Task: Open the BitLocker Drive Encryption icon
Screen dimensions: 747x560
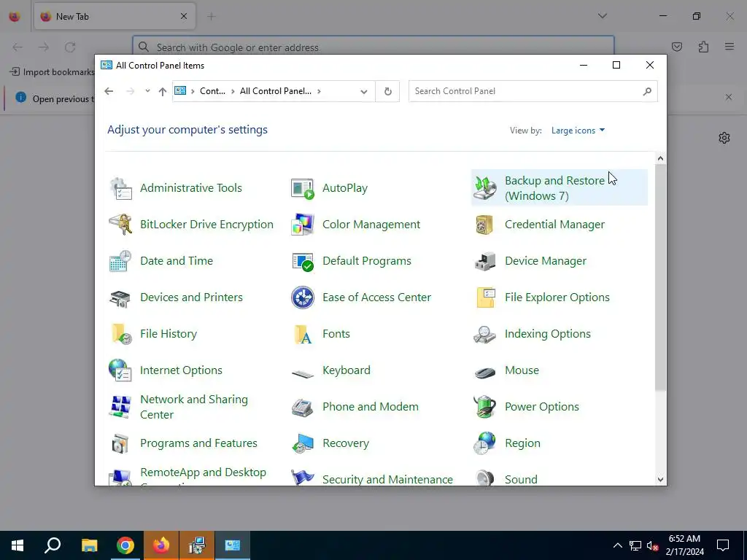Action: coord(120,225)
